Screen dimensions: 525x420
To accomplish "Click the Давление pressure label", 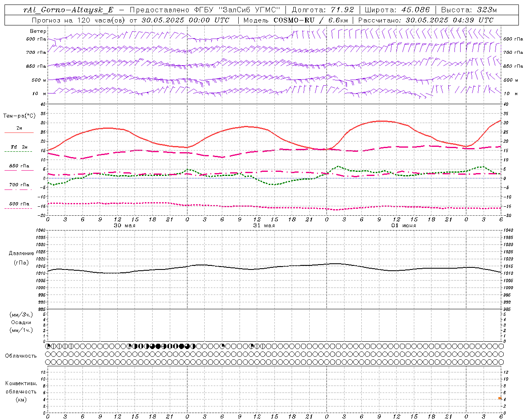I will tap(21, 253).
